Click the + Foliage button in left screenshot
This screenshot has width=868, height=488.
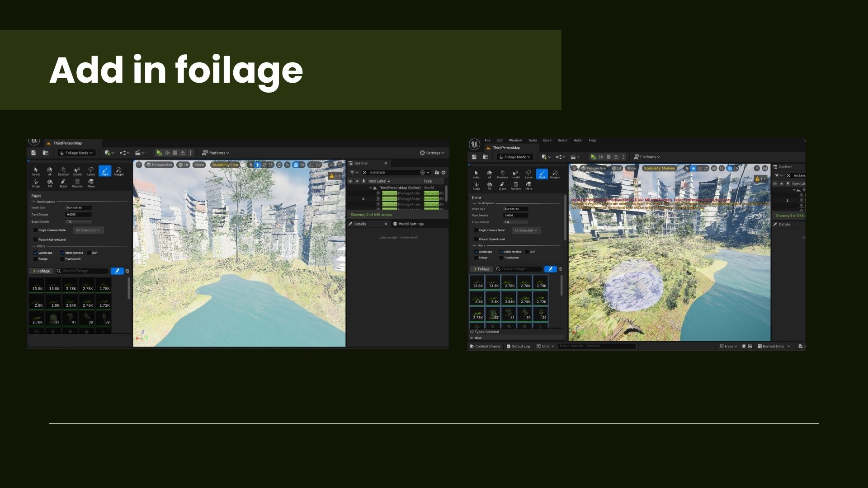coord(41,271)
